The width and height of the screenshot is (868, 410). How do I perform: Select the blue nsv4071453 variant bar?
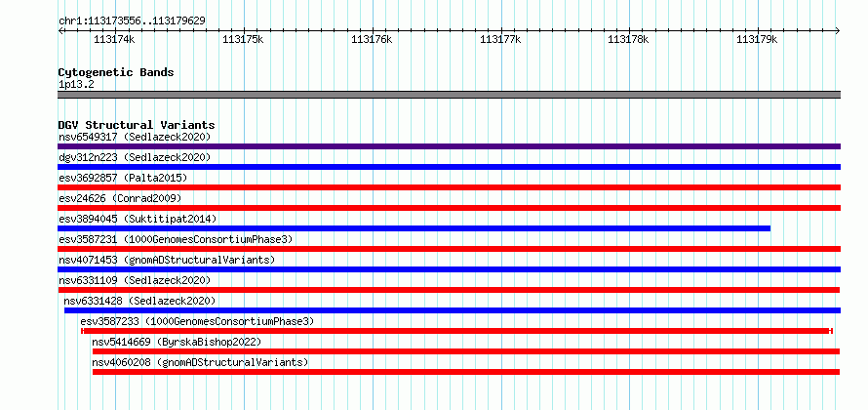[x=449, y=269]
